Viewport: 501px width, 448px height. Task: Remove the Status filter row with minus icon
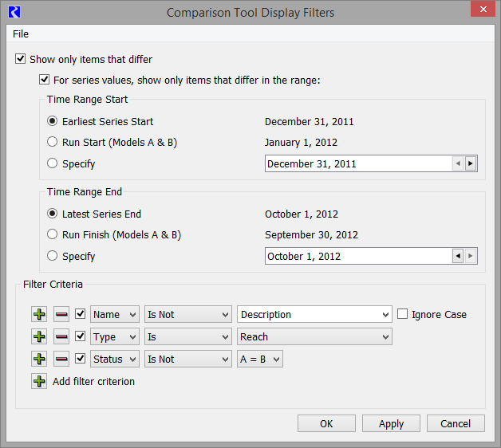coord(61,360)
